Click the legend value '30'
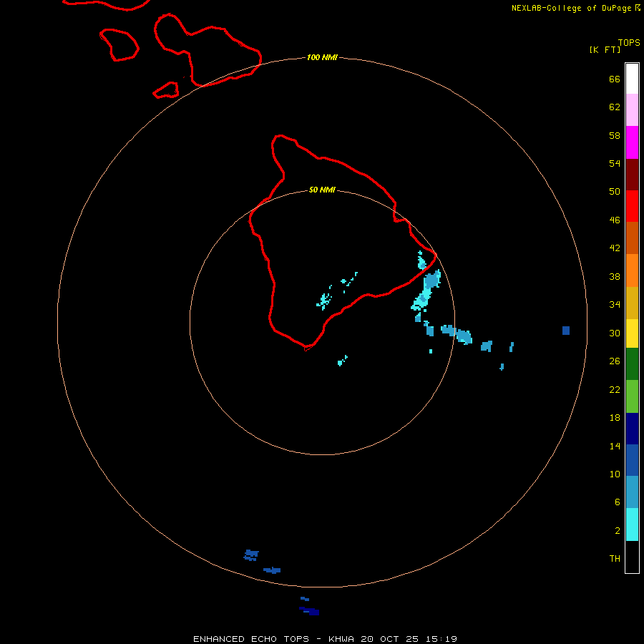644x644 pixels. point(615,333)
